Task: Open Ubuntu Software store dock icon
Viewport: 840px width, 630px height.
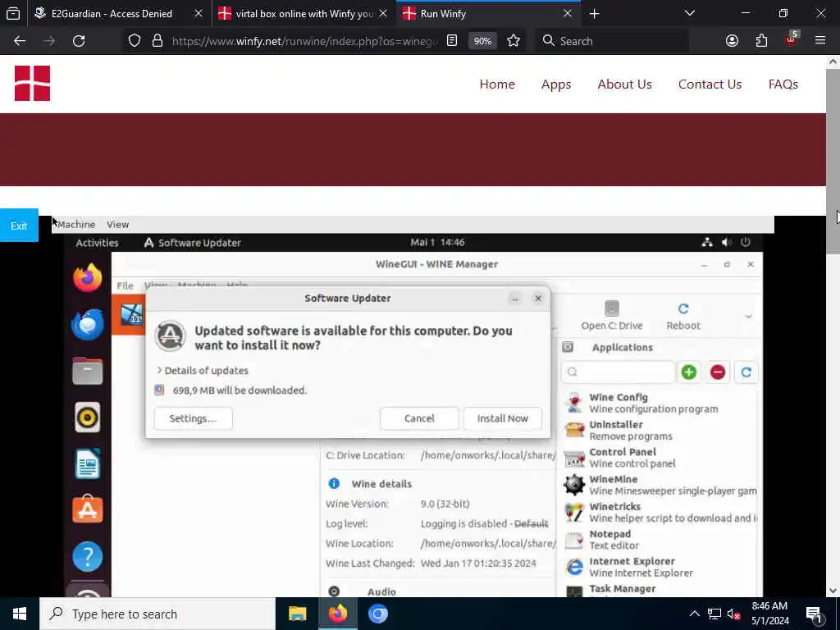Action: click(x=87, y=509)
